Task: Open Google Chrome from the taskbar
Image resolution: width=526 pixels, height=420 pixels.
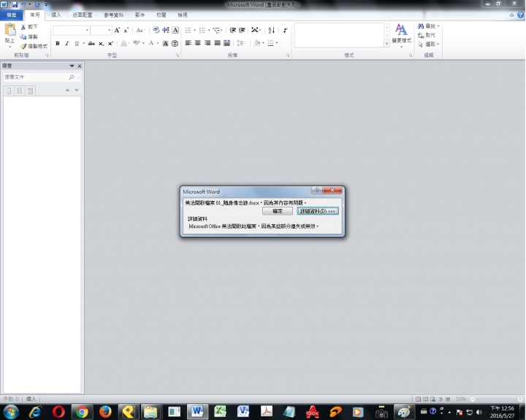Action: pyautogui.click(x=82, y=412)
